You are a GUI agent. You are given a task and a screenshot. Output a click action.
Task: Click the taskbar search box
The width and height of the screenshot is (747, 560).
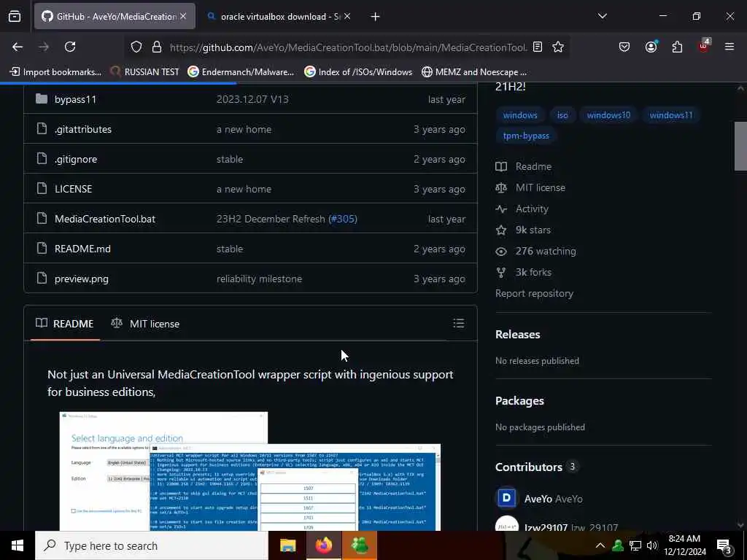pyautogui.click(x=152, y=545)
